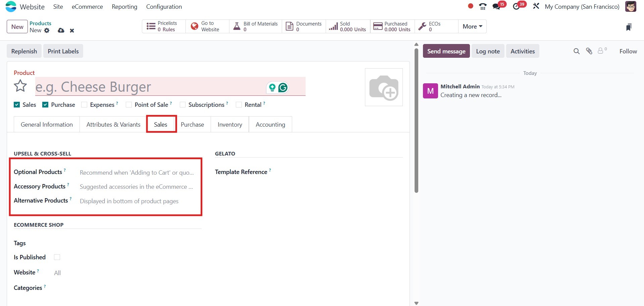Viewport: 644px width, 306px height.
Task: Open the Documents smart button
Action: click(x=304, y=26)
